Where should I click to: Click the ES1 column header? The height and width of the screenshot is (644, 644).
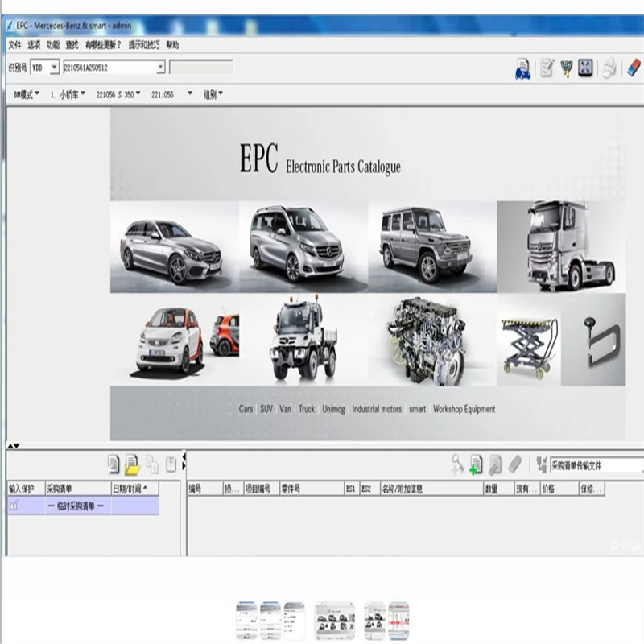(352, 489)
